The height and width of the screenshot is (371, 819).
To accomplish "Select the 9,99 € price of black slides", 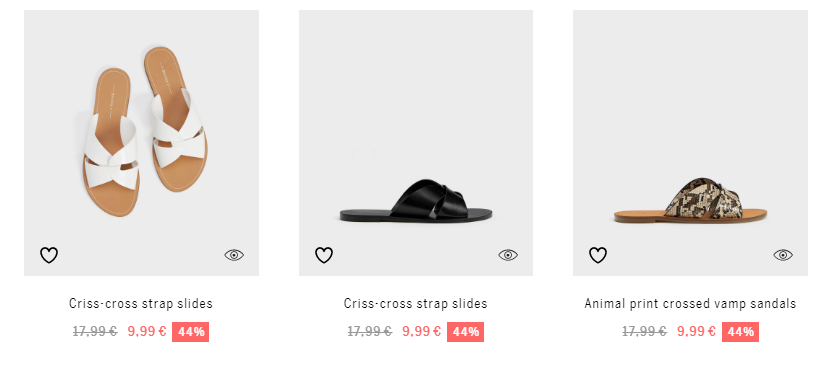I will tap(422, 331).
